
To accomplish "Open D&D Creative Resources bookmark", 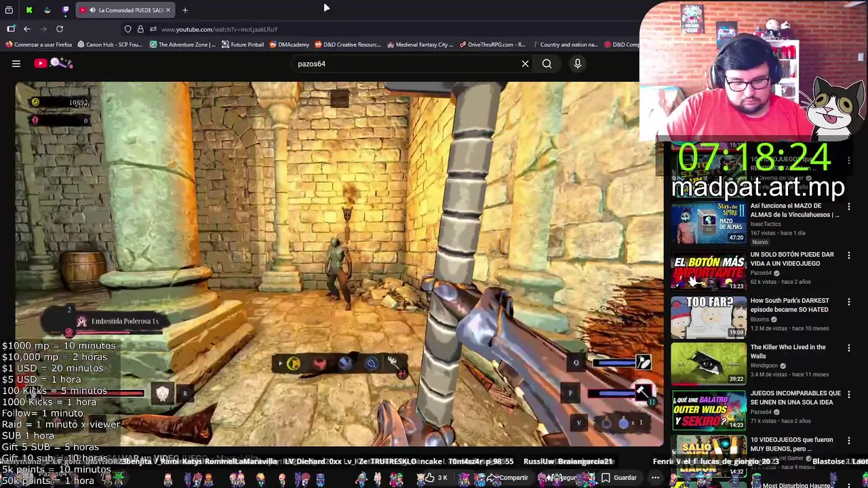I will 347,45.
